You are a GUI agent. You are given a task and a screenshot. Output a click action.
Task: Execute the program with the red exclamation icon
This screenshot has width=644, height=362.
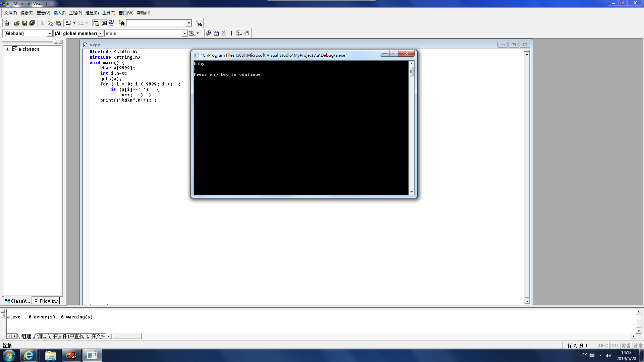point(231,33)
